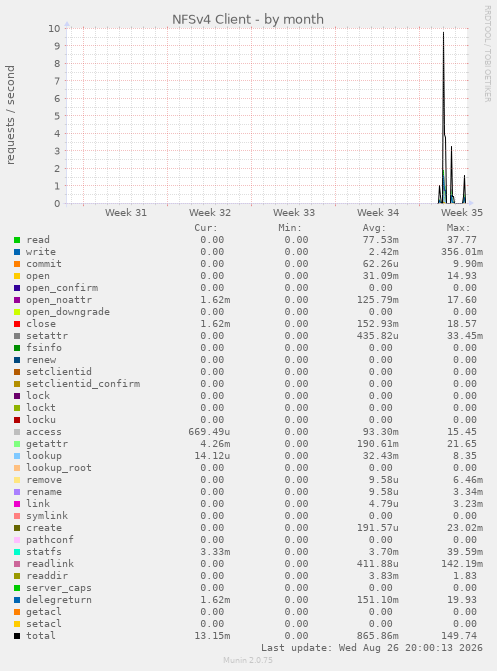Click the purple open_noattr legend swatch
The image size is (497, 671).
17,300
